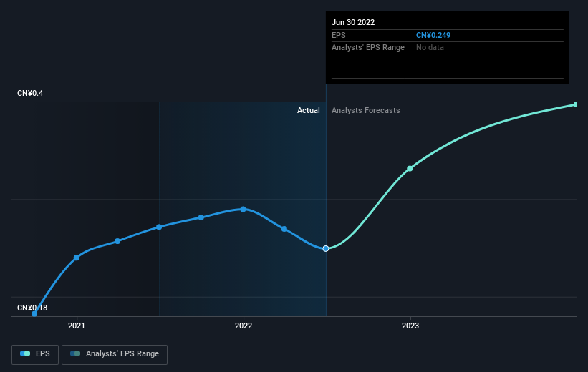
Task: Click the first EPS data point near CN¥0.18
Action: point(34,314)
